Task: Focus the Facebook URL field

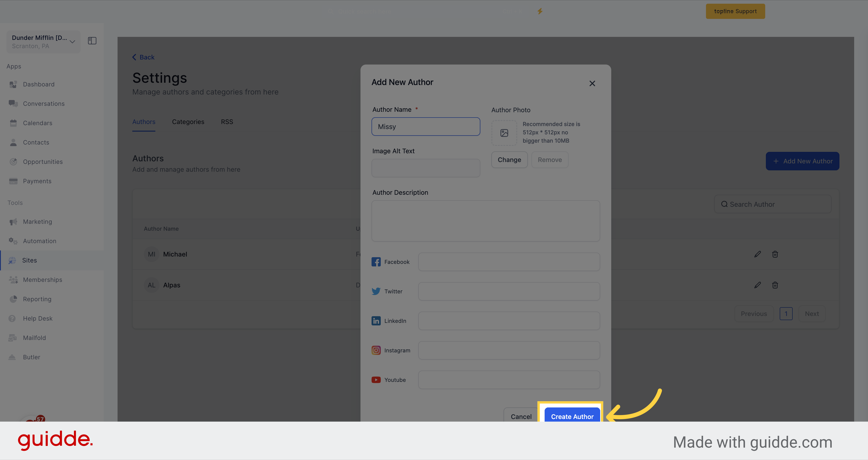Action: [x=509, y=262]
